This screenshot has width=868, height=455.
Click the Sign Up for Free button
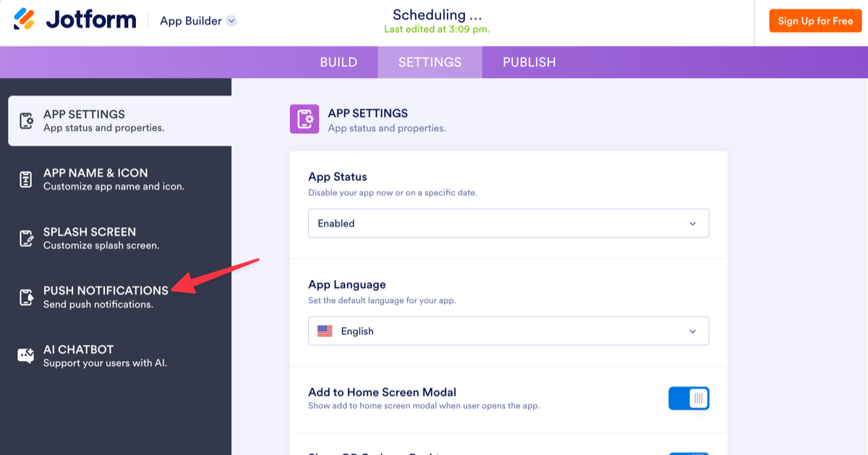[x=814, y=21]
